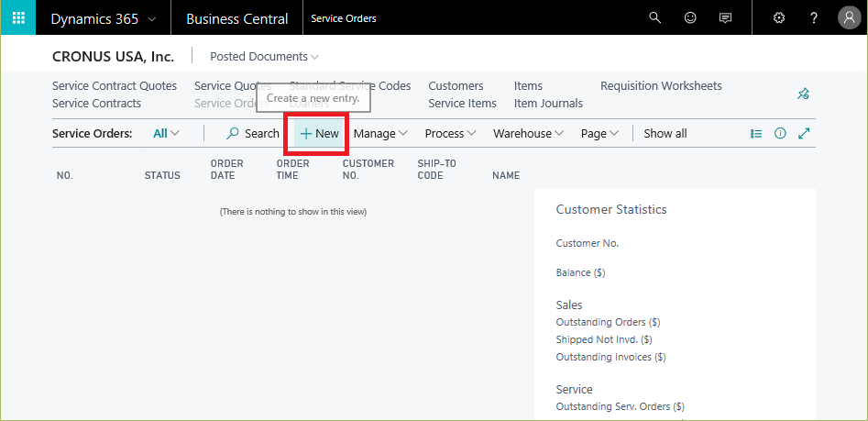
Task: Open the settings gear icon
Action: click(779, 18)
